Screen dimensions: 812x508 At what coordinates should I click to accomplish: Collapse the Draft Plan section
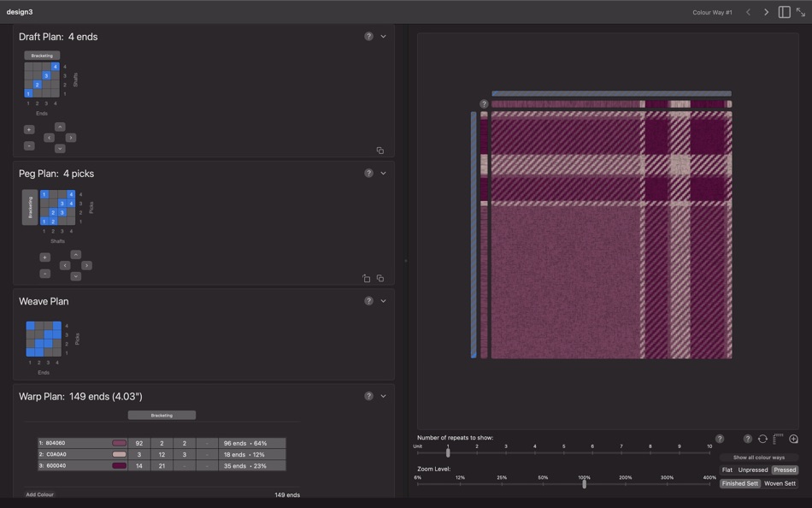pos(383,36)
